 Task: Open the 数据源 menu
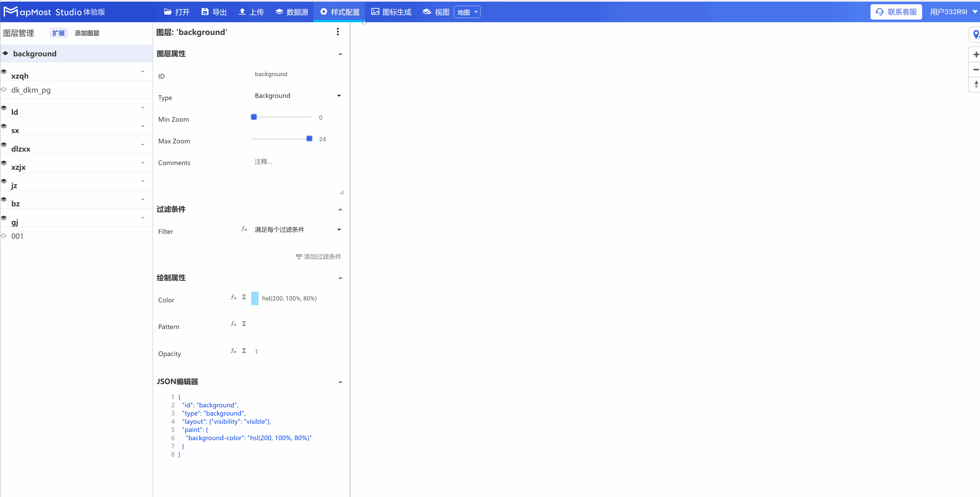[x=292, y=12]
